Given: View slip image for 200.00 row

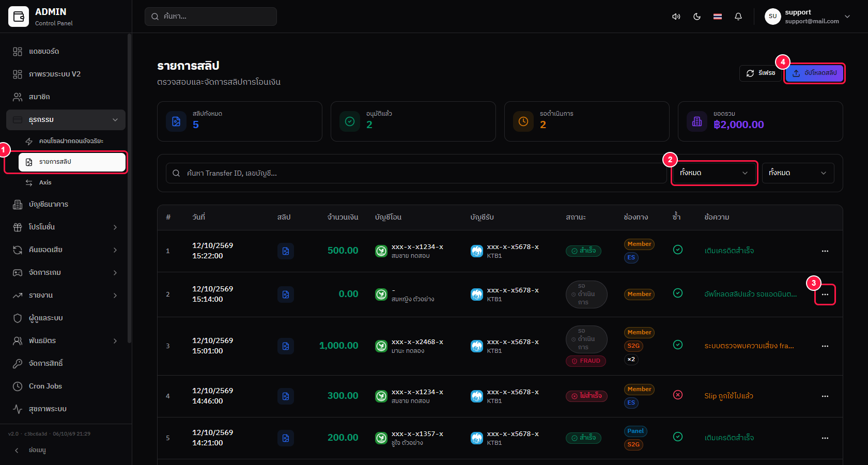Looking at the screenshot, I should (286, 438).
